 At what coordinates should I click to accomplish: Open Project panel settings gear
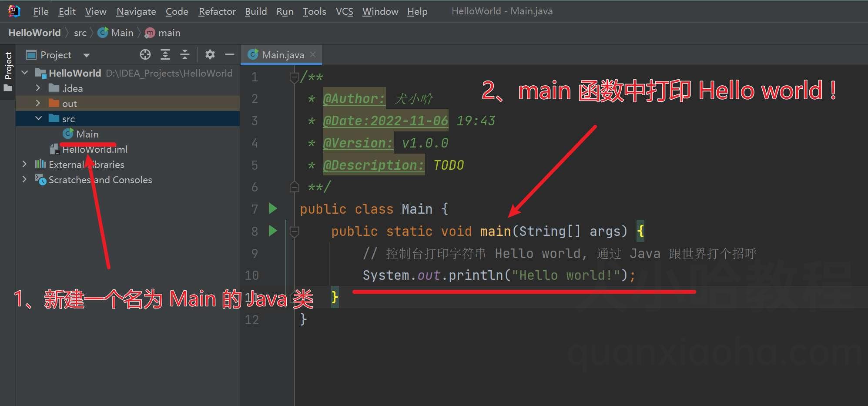pos(210,54)
